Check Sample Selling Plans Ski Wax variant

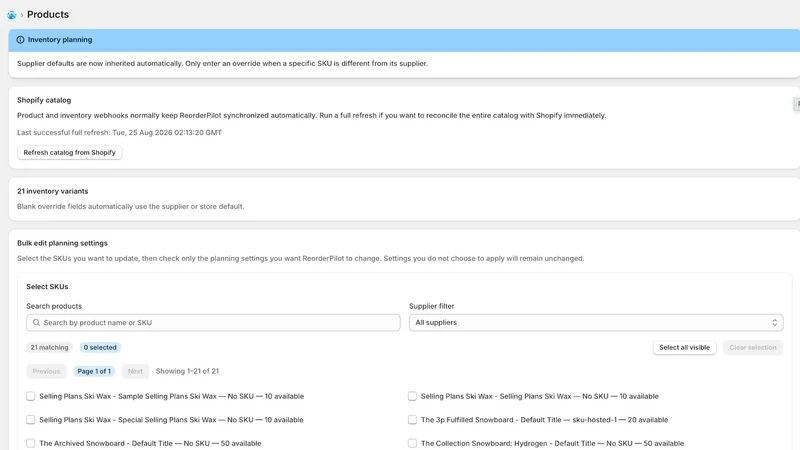(31, 396)
